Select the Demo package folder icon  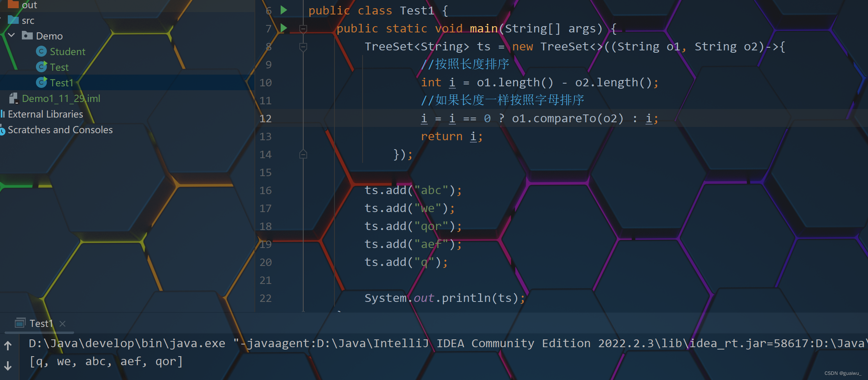pyautogui.click(x=27, y=36)
